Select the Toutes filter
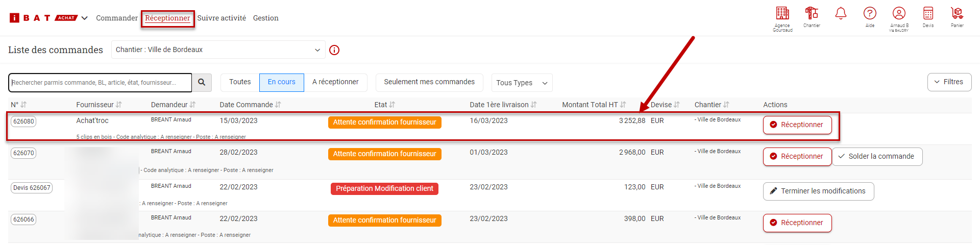Image resolution: width=980 pixels, height=245 pixels. [240, 82]
